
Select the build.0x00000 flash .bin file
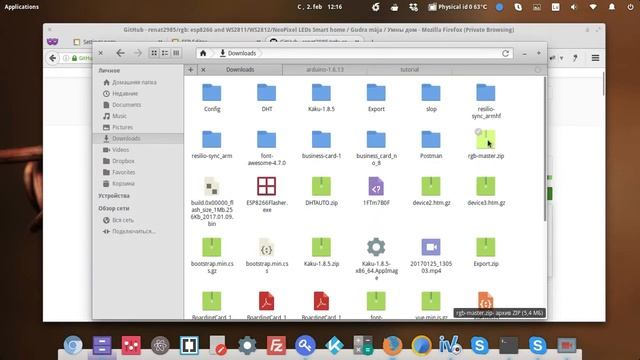click(x=212, y=187)
